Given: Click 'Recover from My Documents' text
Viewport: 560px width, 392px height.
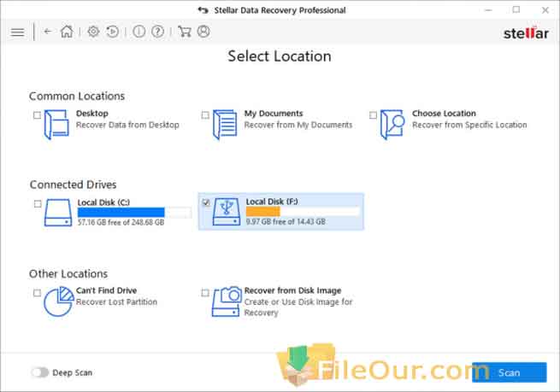Looking at the screenshot, I should [x=298, y=125].
